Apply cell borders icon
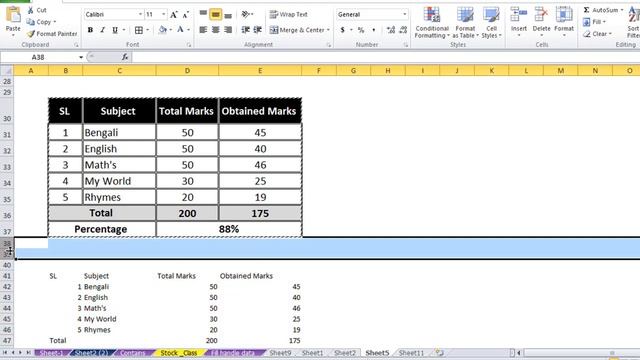640x360 pixels. pyautogui.click(x=139, y=30)
